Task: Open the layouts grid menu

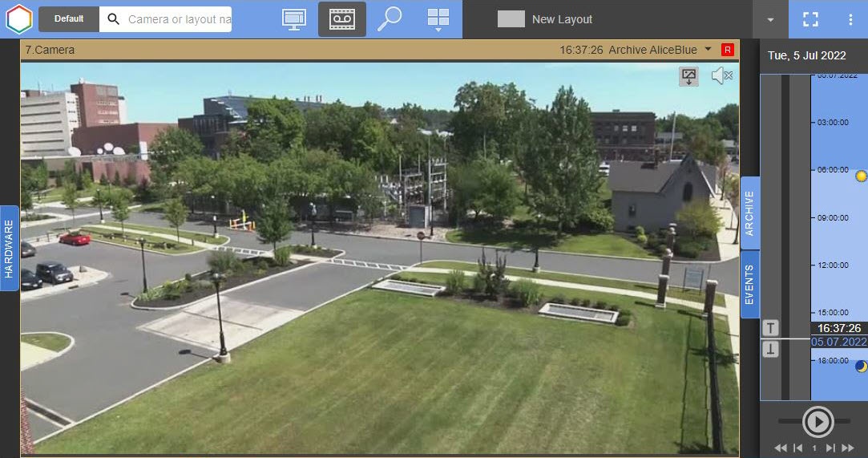Action: (x=438, y=19)
